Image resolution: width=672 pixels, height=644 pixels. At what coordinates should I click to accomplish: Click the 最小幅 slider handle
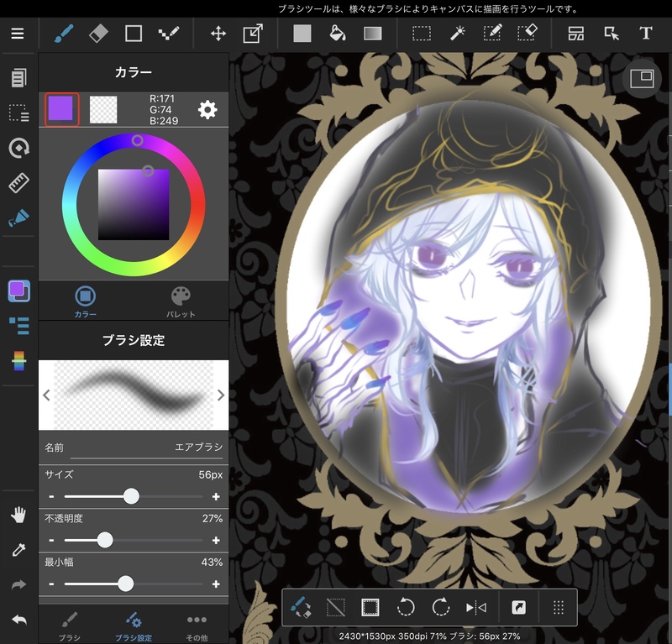click(x=125, y=584)
